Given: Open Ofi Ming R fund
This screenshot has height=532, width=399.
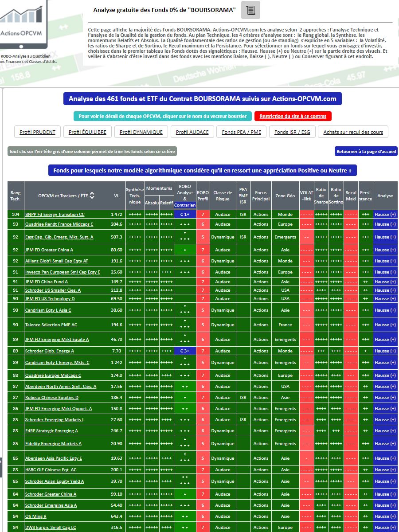Looking at the screenshot, I should (35, 516).
